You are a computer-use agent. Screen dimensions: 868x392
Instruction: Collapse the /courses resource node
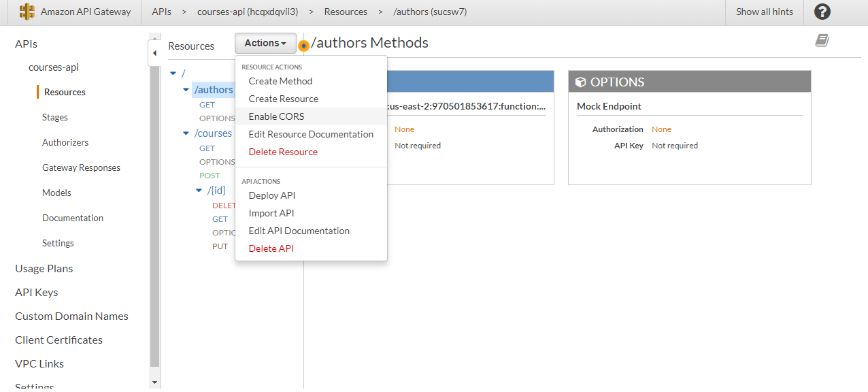(186, 133)
